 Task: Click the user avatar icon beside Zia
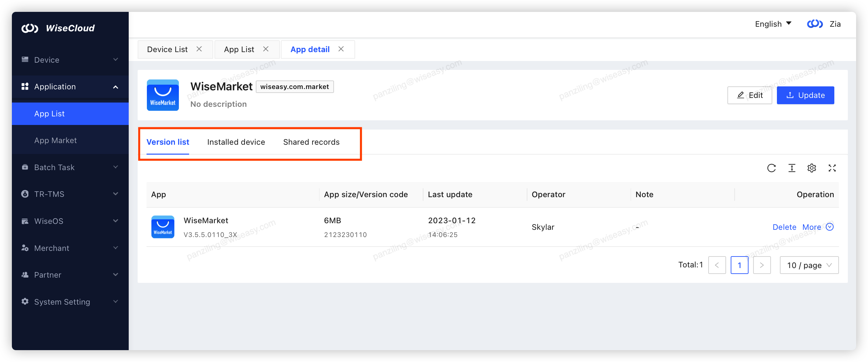[815, 24]
